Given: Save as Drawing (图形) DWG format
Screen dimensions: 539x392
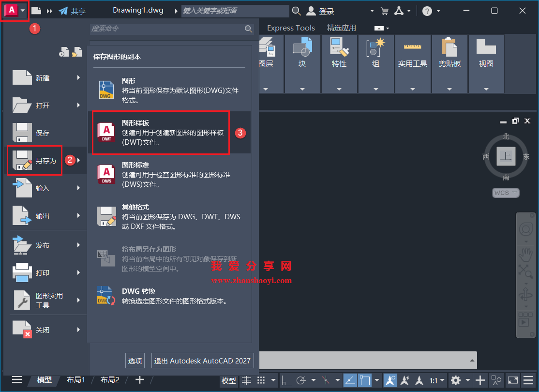Looking at the screenshot, I should tap(169, 90).
